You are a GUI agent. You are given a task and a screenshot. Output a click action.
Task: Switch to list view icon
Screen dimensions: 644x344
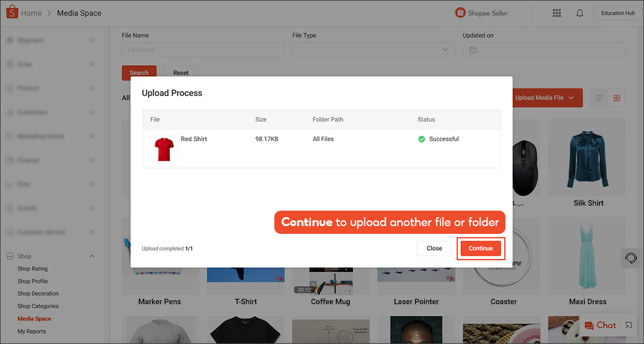(599, 98)
